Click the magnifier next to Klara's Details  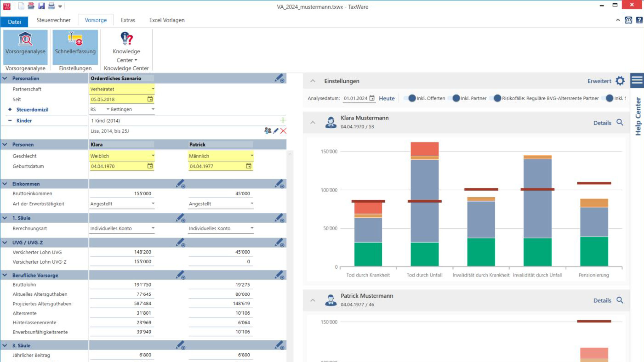click(620, 123)
